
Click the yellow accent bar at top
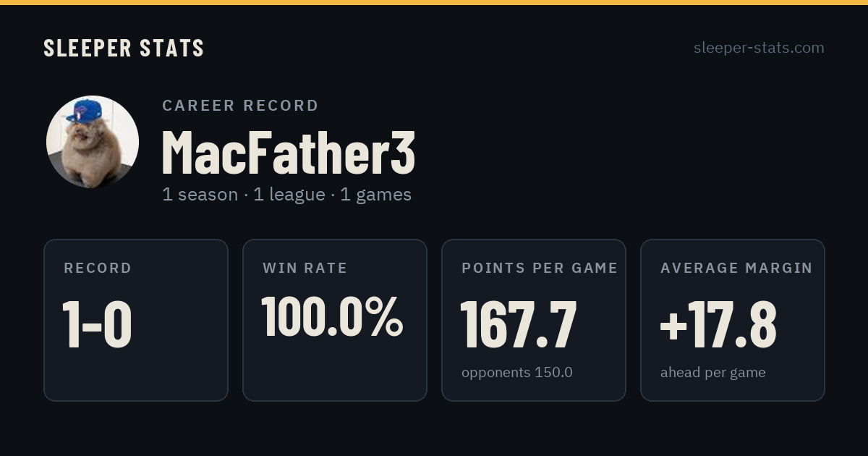tap(434, 2)
